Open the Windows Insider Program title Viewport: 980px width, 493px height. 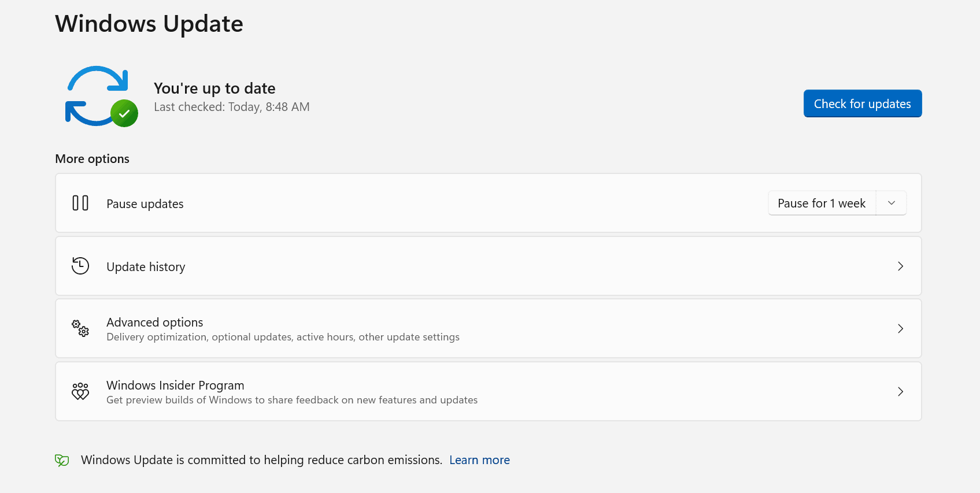[175, 385]
